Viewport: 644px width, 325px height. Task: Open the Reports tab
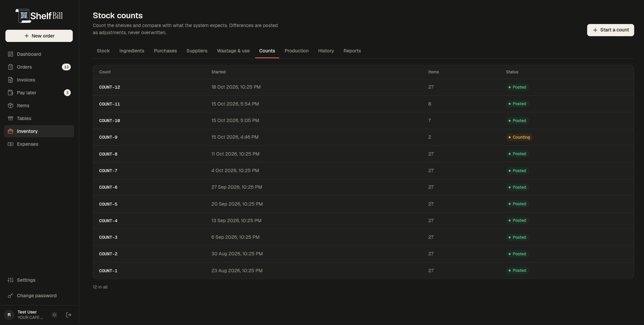(x=352, y=51)
